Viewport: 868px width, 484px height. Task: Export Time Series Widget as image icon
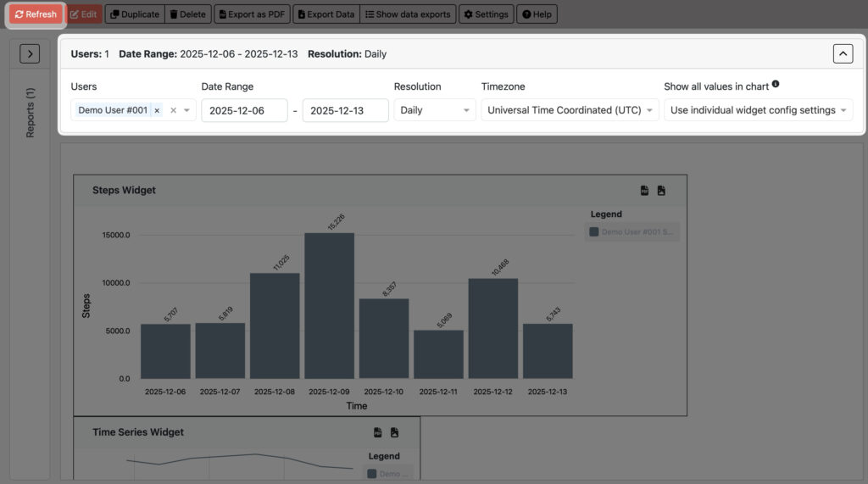[394, 432]
